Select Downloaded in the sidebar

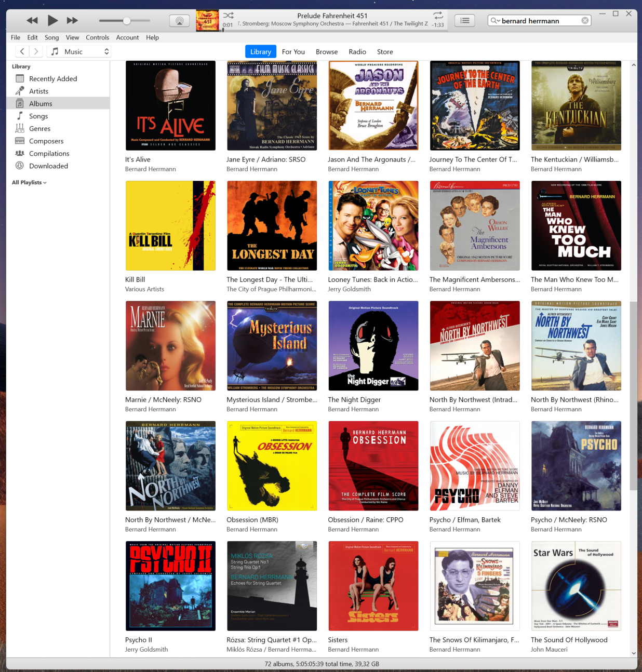coord(58,166)
